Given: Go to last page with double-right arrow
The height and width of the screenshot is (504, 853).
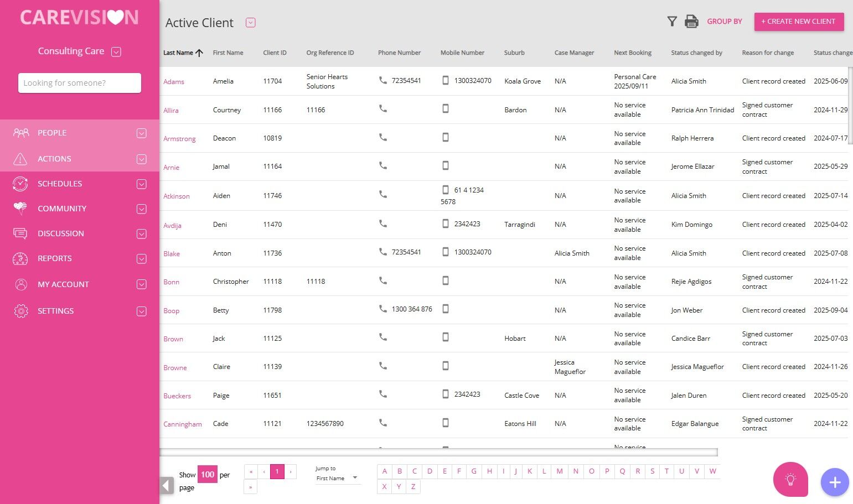Looking at the screenshot, I should coord(251,487).
